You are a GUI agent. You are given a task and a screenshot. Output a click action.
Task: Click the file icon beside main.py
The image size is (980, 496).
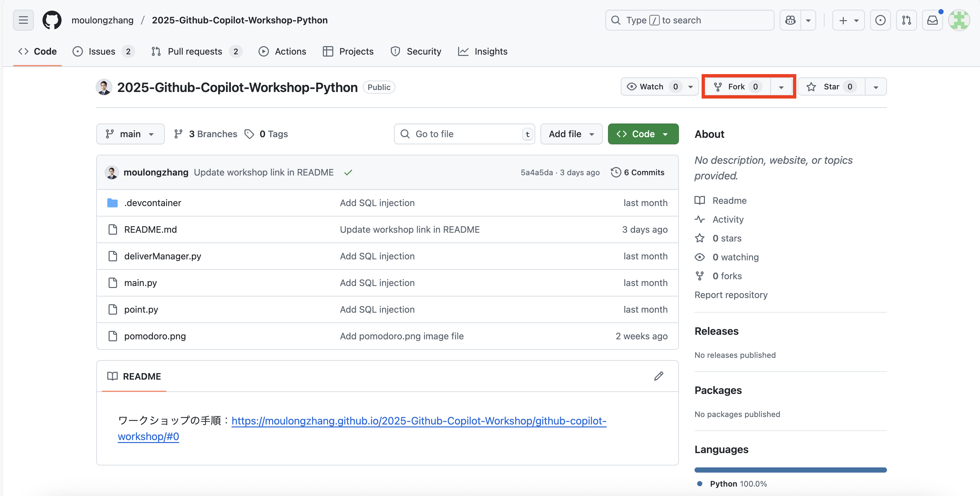click(113, 282)
